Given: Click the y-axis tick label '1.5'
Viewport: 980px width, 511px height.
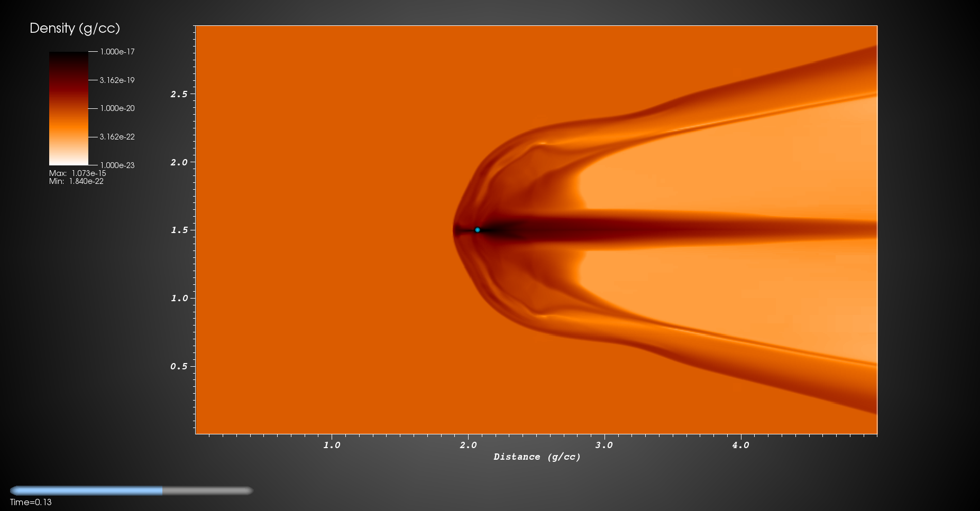Looking at the screenshot, I should [x=179, y=230].
